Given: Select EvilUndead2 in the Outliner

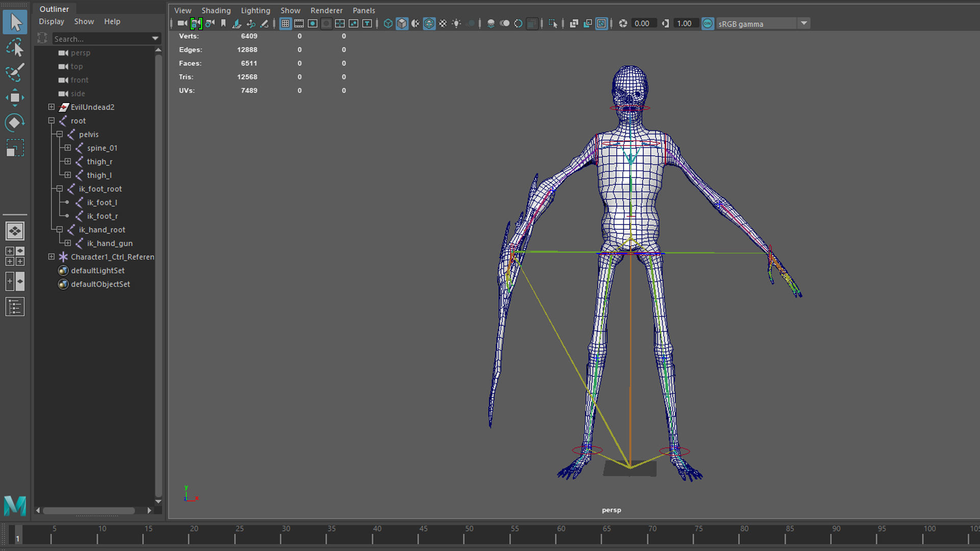Looking at the screenshot, I should click(x=92, y=107).
